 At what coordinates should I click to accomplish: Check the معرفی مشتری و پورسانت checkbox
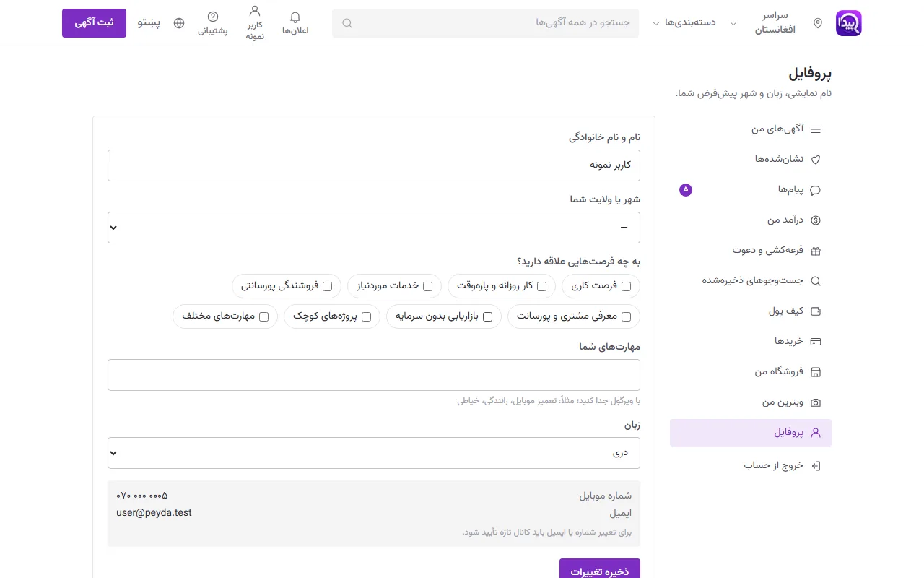626,316
